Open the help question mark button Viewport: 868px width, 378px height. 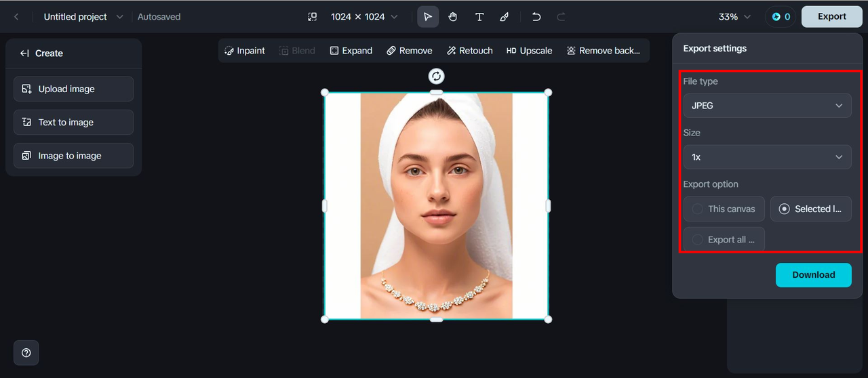point(26,353)
